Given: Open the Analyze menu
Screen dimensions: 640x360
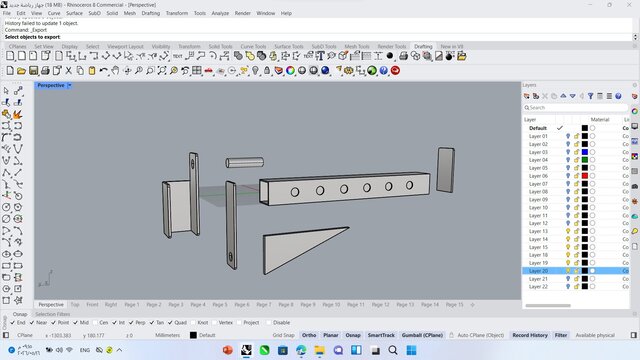Looking at the screenshot, I should point(220,13).
